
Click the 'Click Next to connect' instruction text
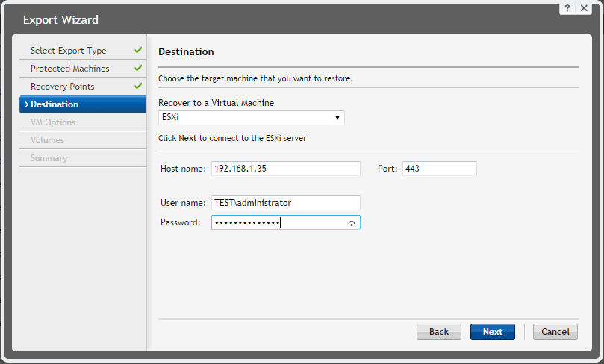[x=232, y=138]
